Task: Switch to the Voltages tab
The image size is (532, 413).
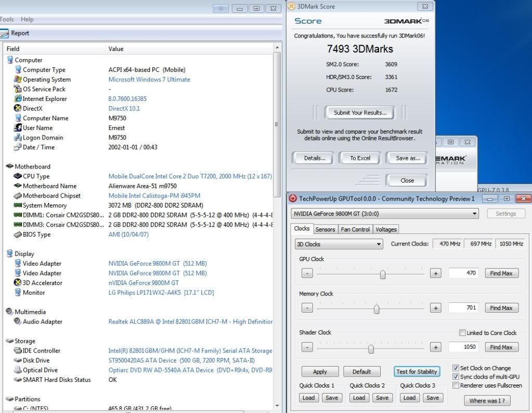Action: [386, 229]
